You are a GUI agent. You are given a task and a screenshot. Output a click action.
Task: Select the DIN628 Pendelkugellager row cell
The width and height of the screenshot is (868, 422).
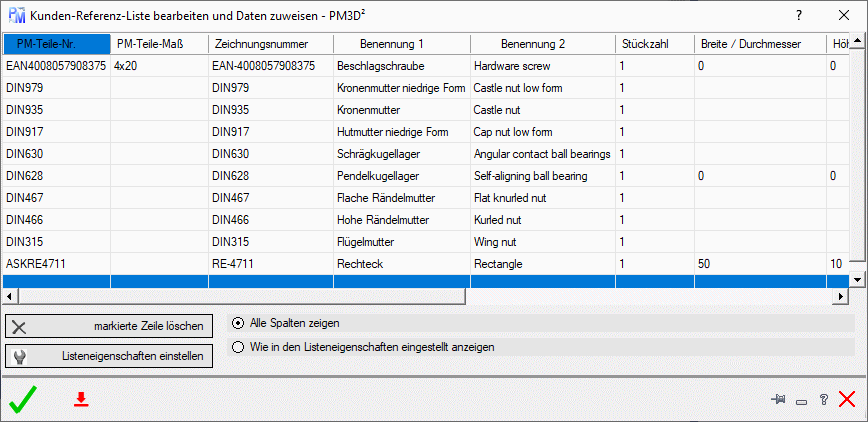[380, 176]
